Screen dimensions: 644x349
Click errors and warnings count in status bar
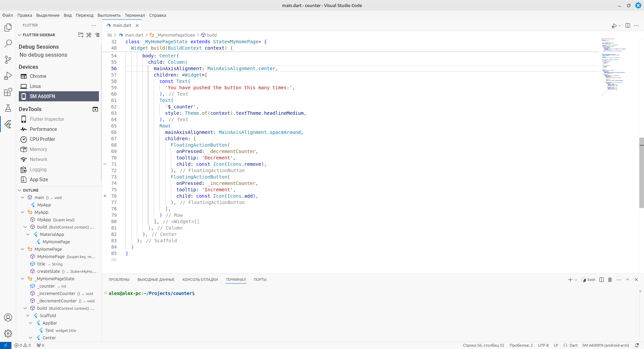[22, 345]
